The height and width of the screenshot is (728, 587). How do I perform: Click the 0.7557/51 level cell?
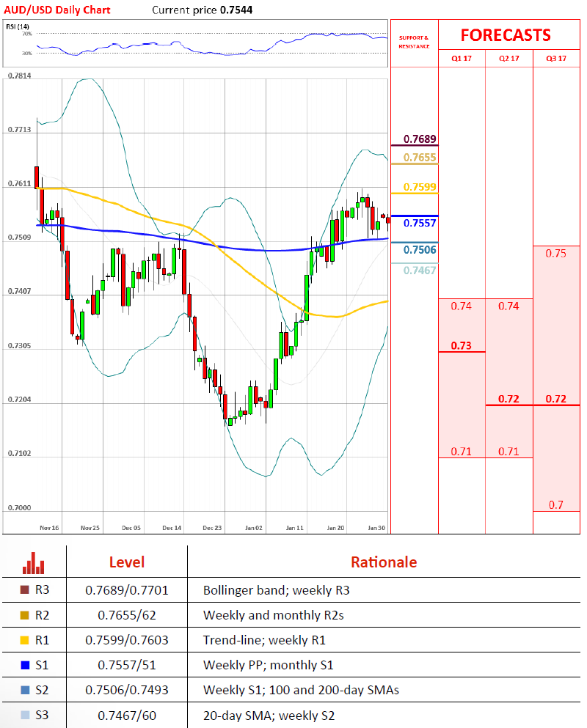pyautogui.click(x=127, y=666)
